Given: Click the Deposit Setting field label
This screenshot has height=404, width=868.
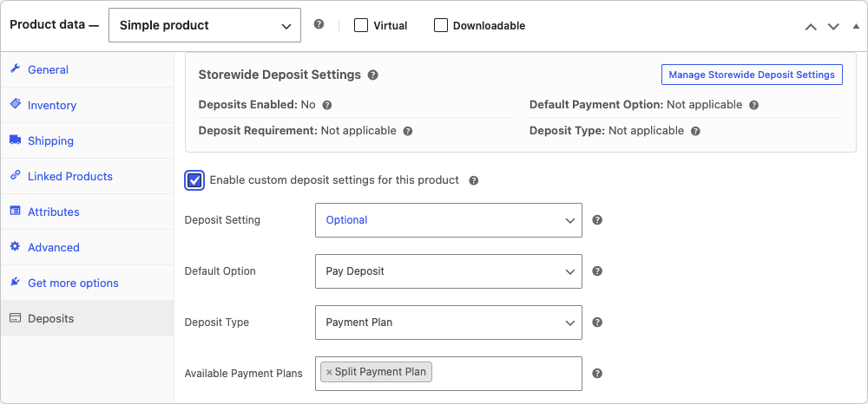Looking at the screenshot, I should coord(222,220).
